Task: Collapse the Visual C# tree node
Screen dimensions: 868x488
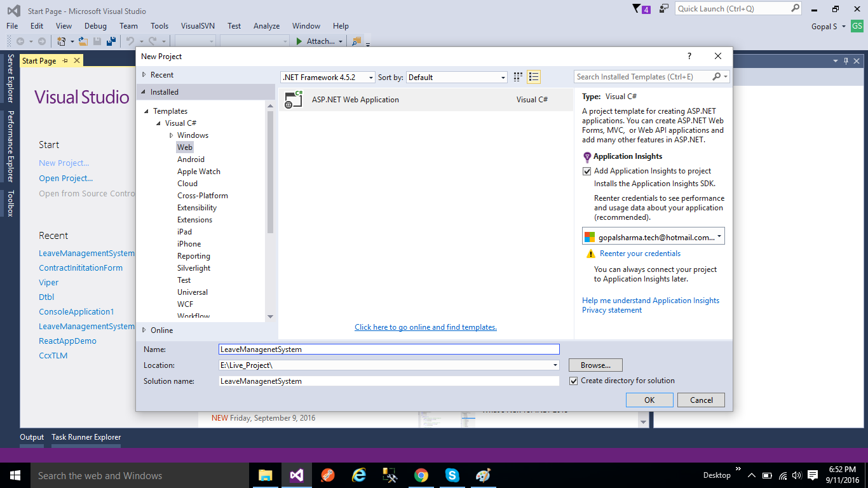Action: 159,123
